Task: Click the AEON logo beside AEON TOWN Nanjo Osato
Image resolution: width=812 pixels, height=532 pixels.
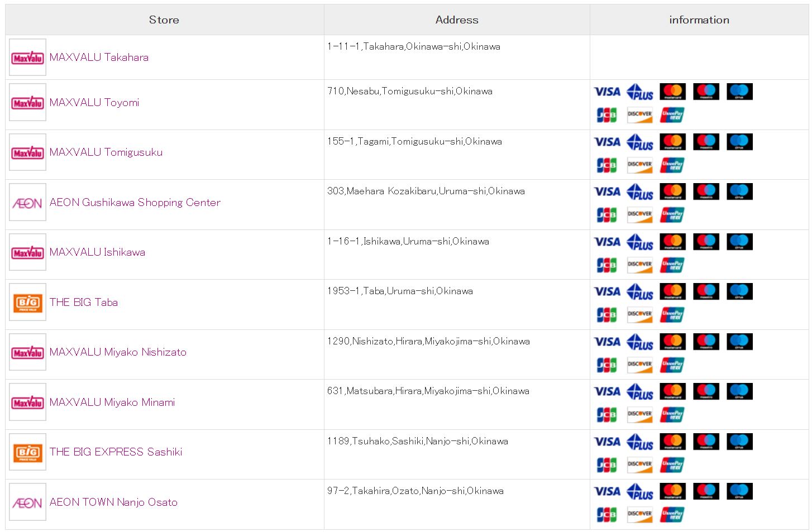Action: (28, 502)
